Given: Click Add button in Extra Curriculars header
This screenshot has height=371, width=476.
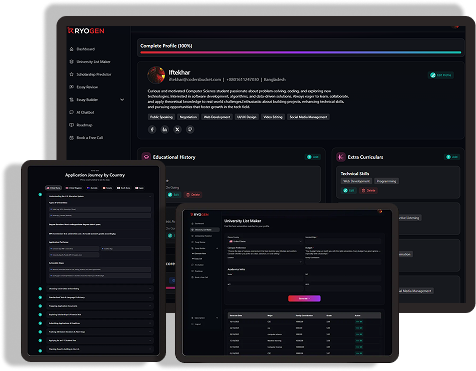Looking at the screenshot, I should pos(452,157).
